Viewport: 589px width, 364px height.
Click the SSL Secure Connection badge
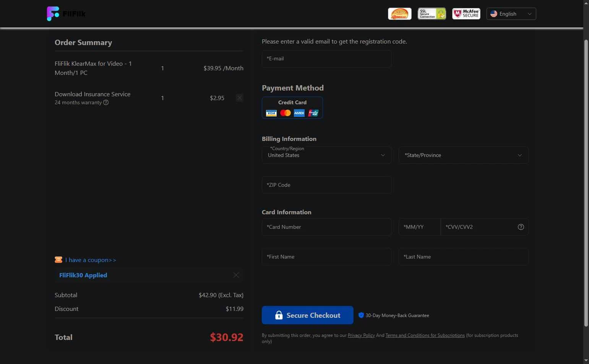pos(432,14)
